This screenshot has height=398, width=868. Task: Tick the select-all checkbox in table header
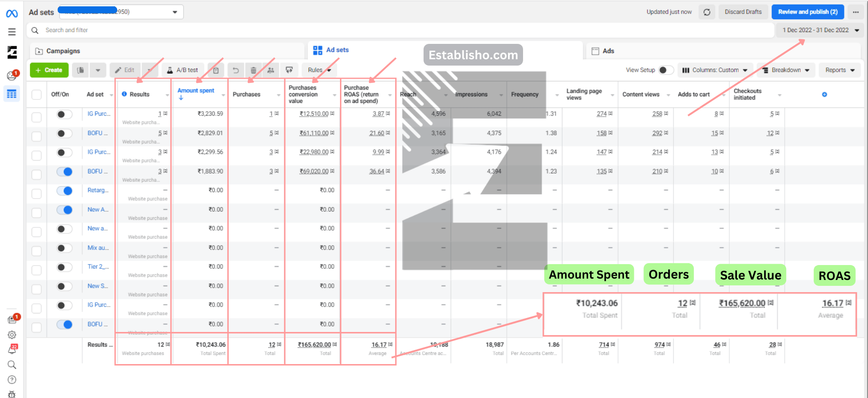coord(37,95)
